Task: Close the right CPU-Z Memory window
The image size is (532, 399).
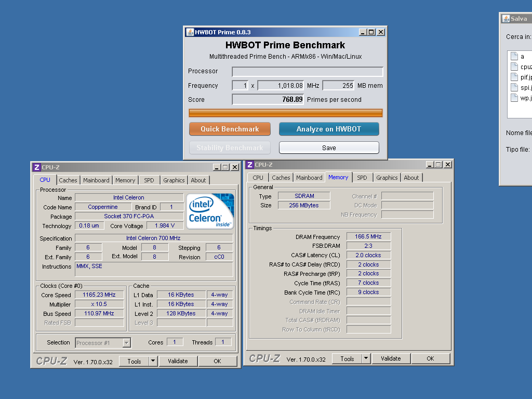Action: tap(448, 165)
